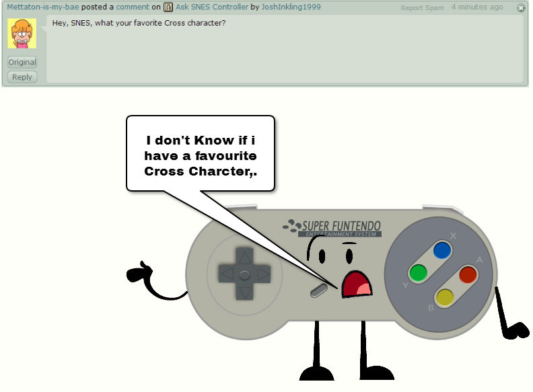The image size is (533, 392).
Task: Click the Original button
Action: [22, 62]
